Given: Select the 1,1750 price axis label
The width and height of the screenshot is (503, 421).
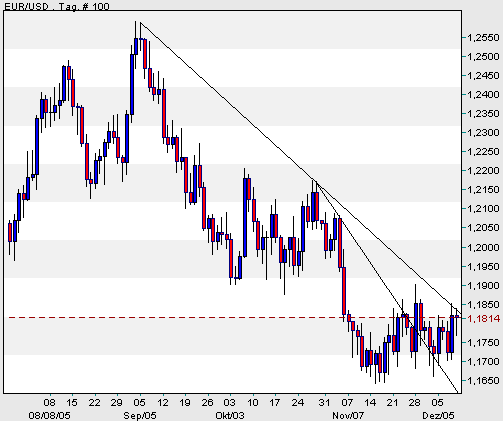Looking at the screenshot, I should (x=483, y=343).
